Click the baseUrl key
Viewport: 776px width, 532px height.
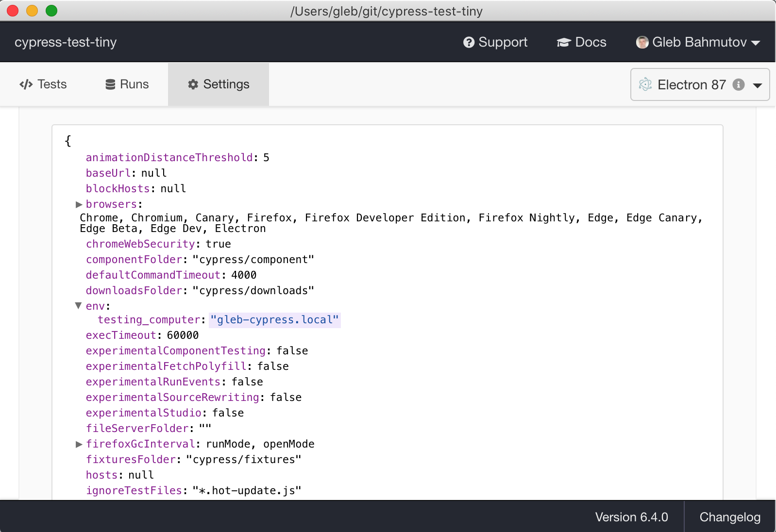(x=108, y=173)
